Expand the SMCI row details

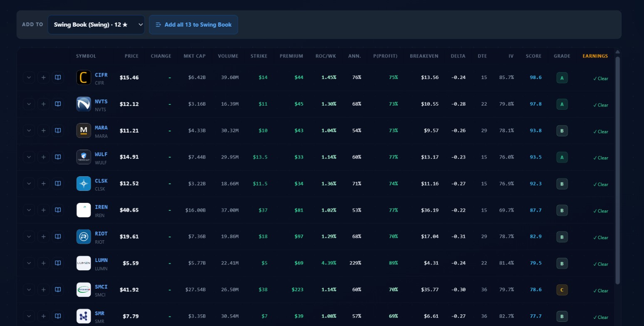coord(29,289)
